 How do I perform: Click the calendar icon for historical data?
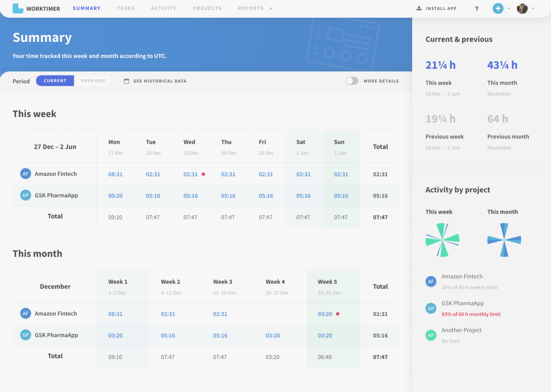point(127,81)
